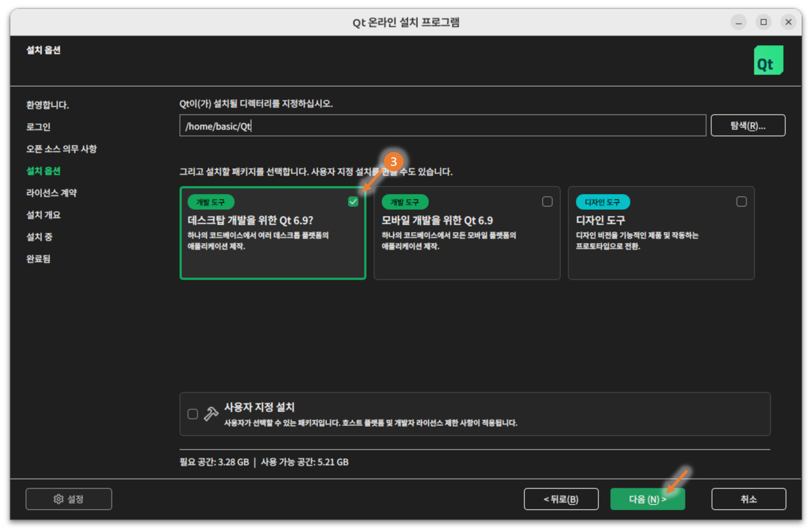Minimize the Qt installer window
The height and width of the screenshot is (532, 812).
(x=739, y=22)
